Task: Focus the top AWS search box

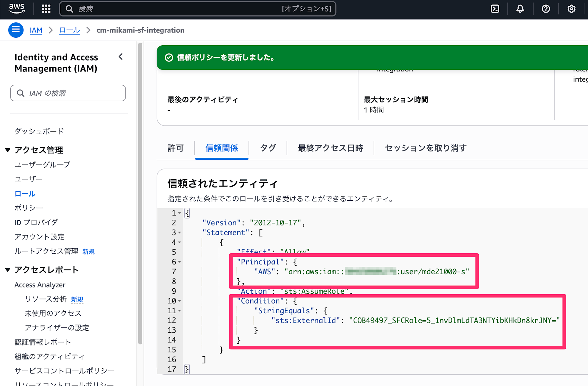Action: coord(198,9)
